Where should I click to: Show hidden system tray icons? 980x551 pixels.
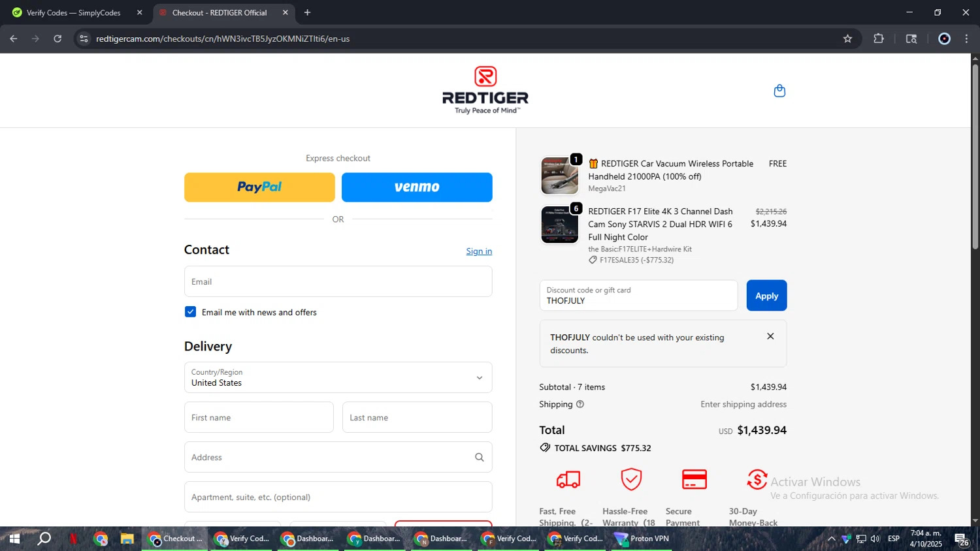coord(831,539)
